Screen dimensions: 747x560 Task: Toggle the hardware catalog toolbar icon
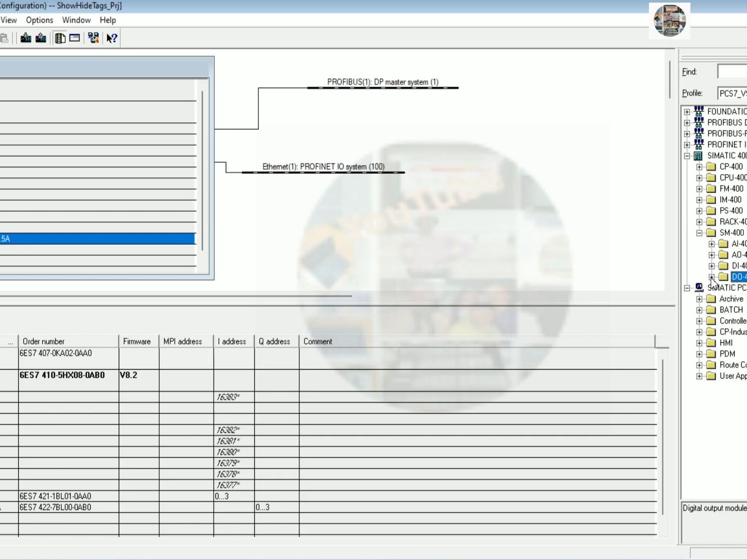coord(60,38)
